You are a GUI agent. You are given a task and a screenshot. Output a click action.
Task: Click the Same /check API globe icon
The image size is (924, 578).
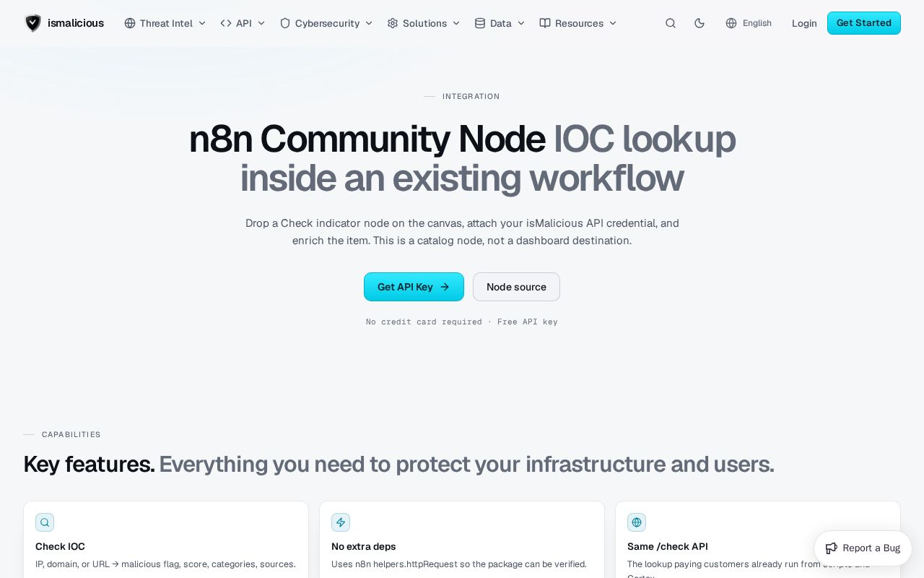pos(637,522)
